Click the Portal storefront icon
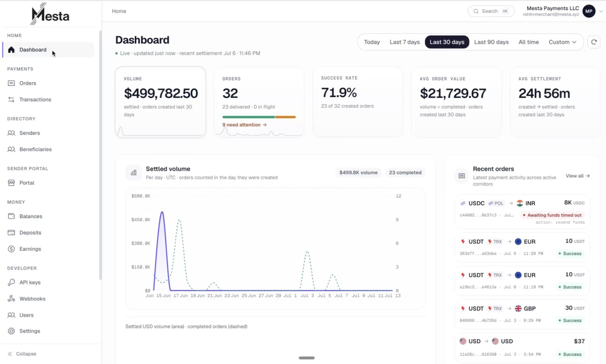The width and height of the screenshot is (606, 364). click(x=11, y=183)
